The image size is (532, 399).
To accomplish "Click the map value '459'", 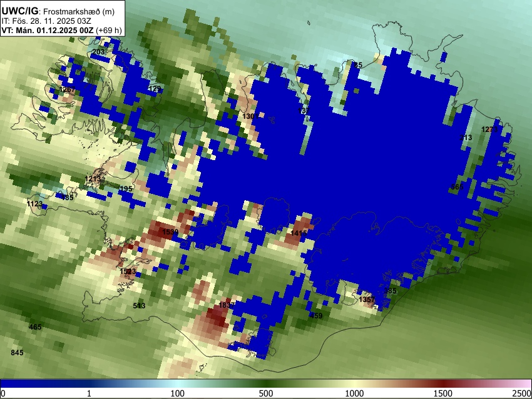I will coord(316,316).
